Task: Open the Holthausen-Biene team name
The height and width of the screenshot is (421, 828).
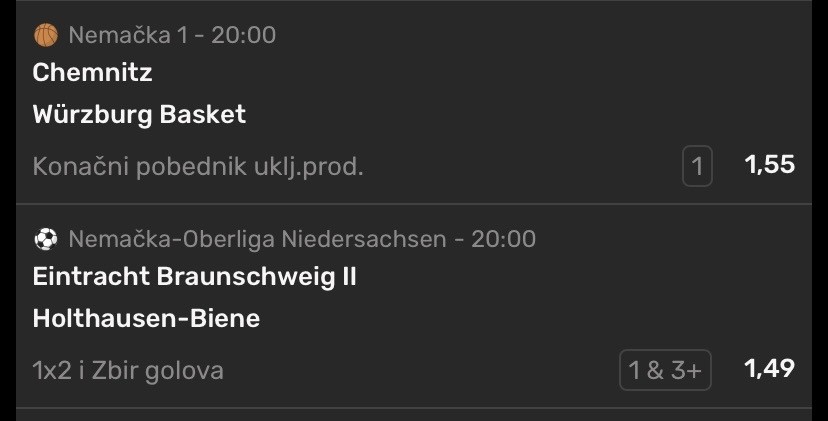Action: point(146,318)
